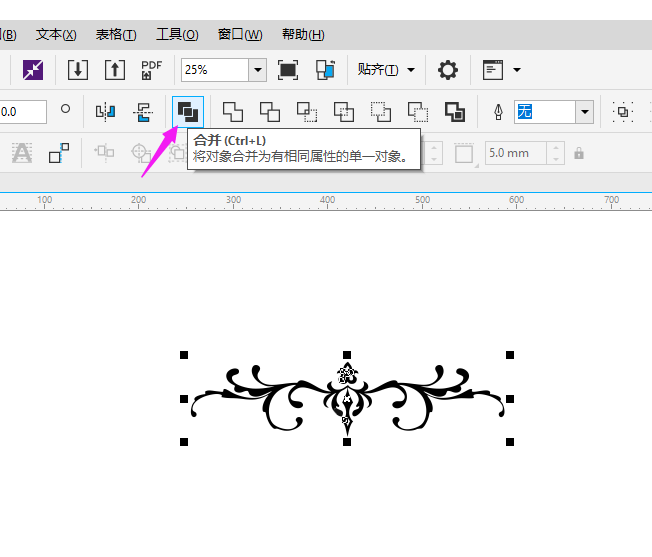Click the blue page icon beside full-screen preview

(325, 69)
